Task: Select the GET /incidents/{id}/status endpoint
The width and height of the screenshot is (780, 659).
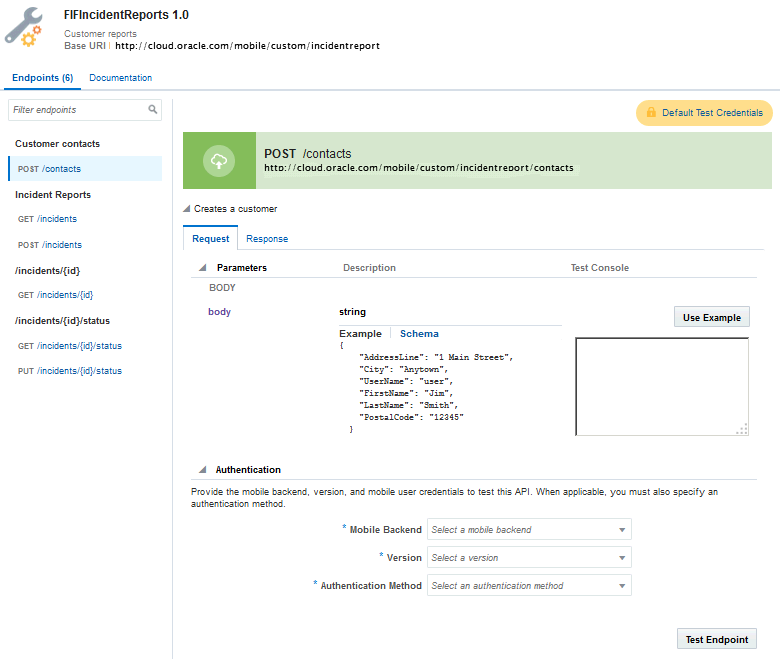Action: point(70,346)
